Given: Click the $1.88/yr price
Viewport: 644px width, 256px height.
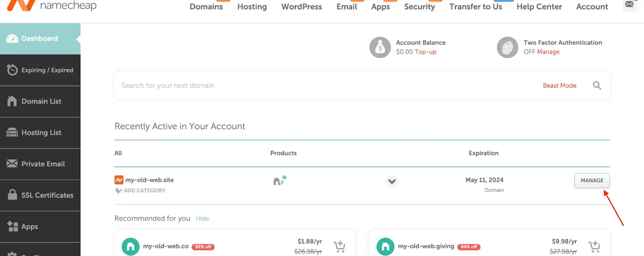Looking at the screenshot, I should pyautogui.click(x=310, y=242).
